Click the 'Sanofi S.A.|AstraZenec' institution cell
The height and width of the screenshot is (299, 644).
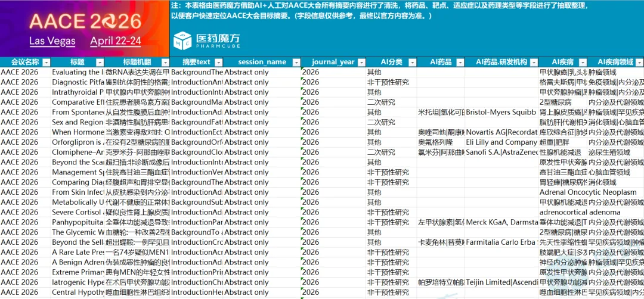pyautogui.click(x=501, y=152)
